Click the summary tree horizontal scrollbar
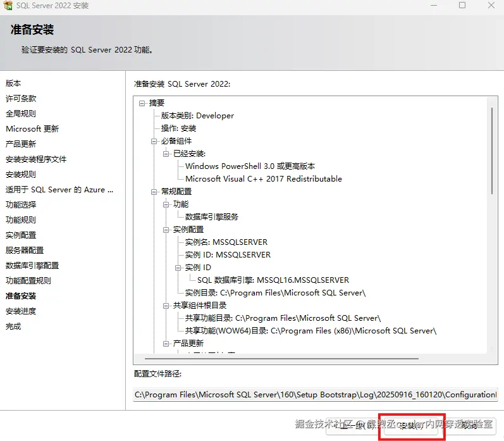The image size is (504, 441). [x=281, y=358]
